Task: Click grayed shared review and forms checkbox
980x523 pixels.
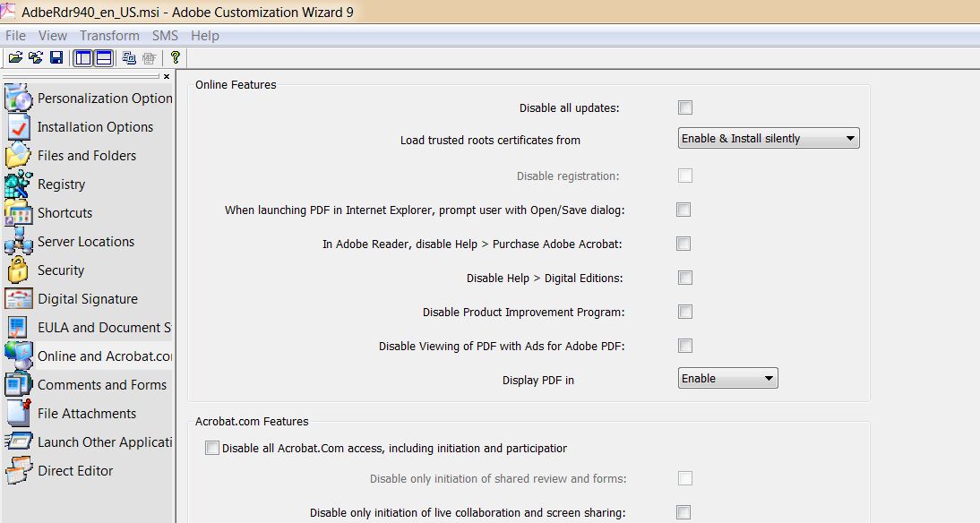Action: (685, 478)
